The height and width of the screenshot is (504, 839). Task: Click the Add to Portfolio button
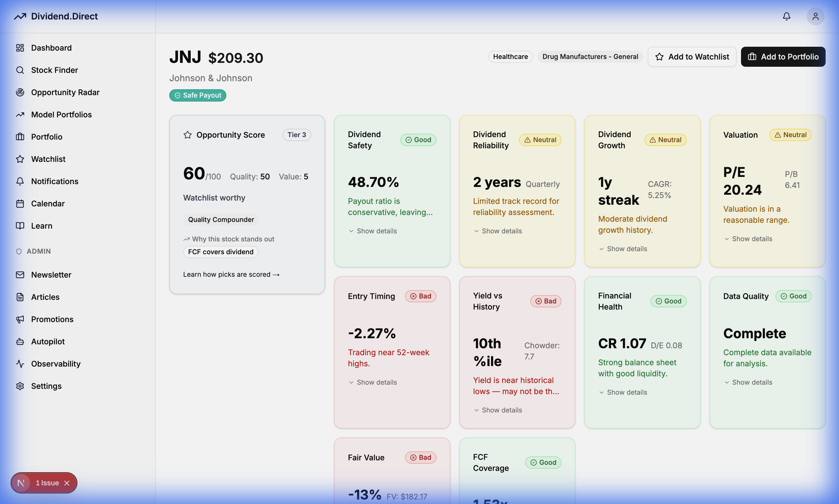783,56
